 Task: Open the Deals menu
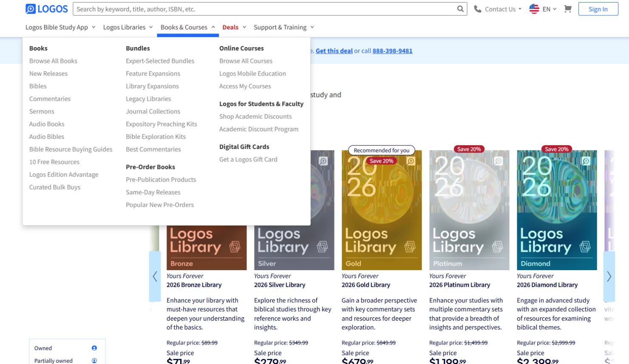tap(231, 27)
